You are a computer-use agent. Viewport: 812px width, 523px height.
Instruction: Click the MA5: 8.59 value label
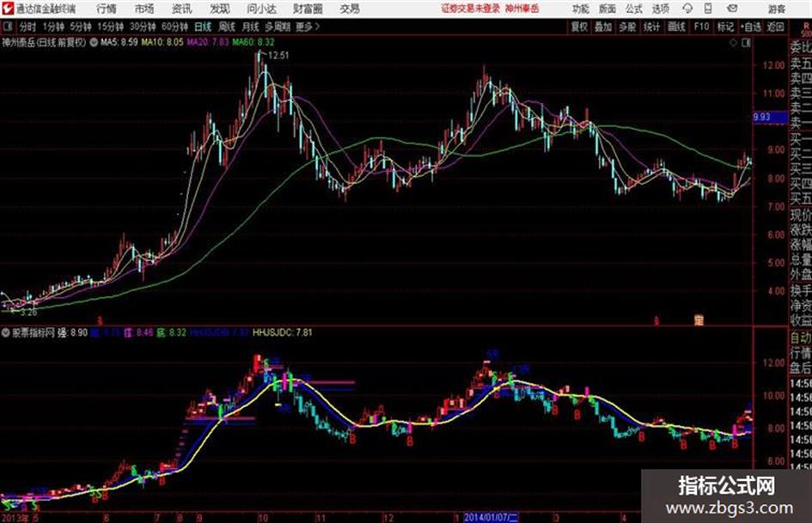pyautogui.click(x=119, y=42)
